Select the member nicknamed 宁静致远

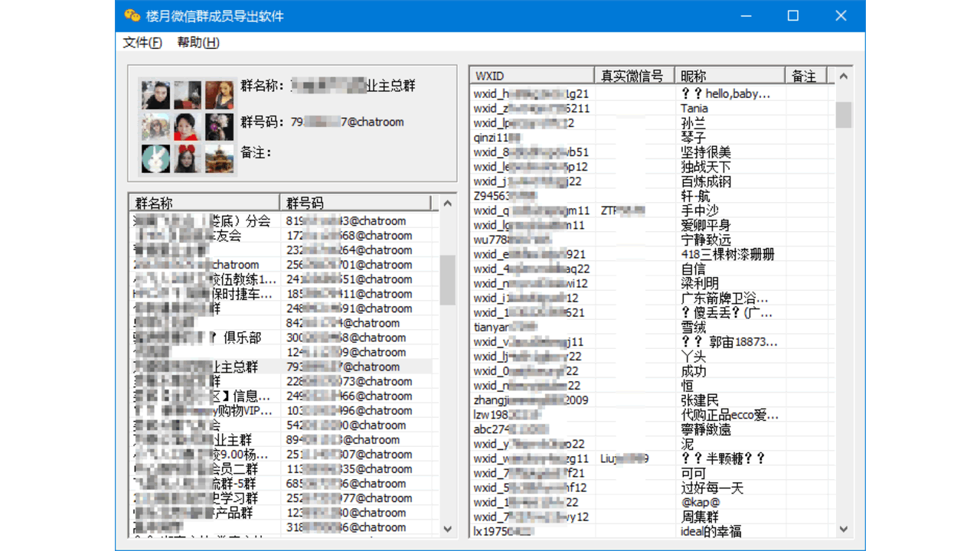pos(705,240)
